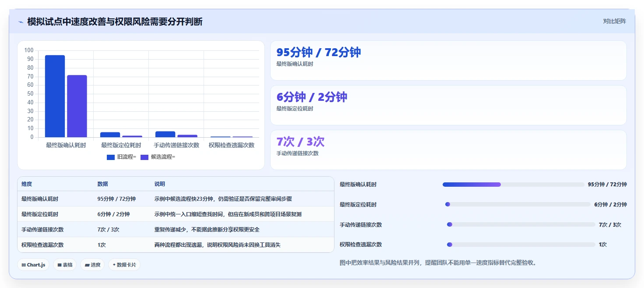Click the purple 最终版定位耗时 bar in the chart
Screen dimensions: 644x288
132,136
